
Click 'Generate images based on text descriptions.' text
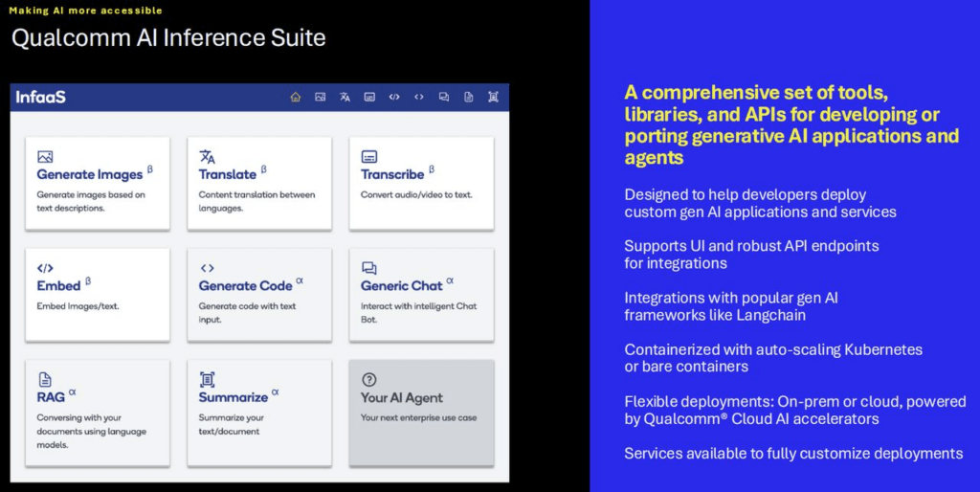pos(91,201)
